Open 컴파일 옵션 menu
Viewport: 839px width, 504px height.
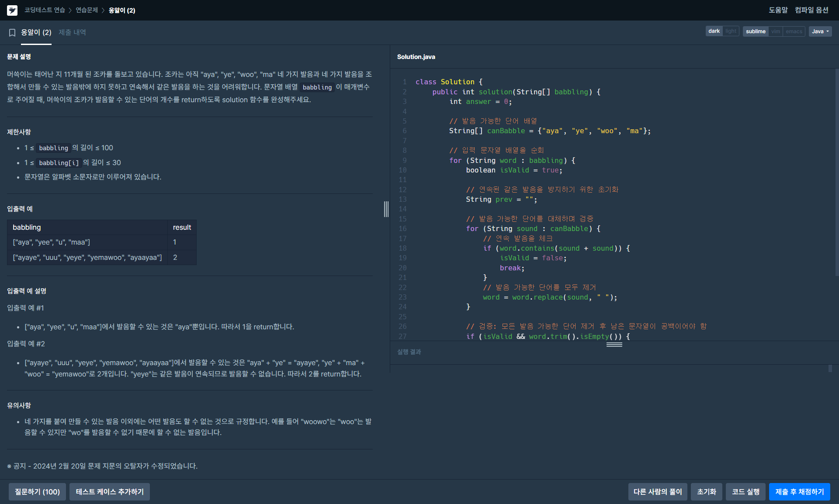811,10
